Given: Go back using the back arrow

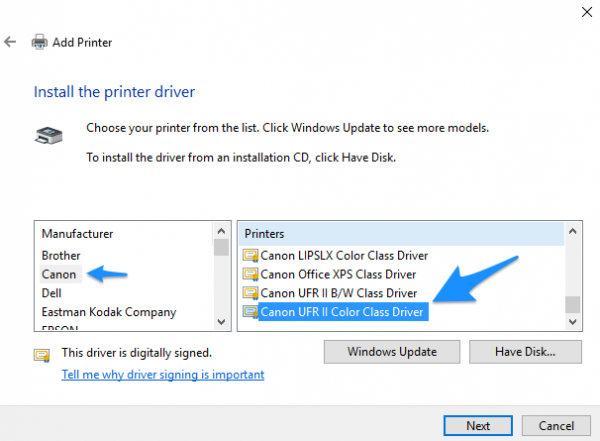Looking at the screenshot, I should point(10,42).
